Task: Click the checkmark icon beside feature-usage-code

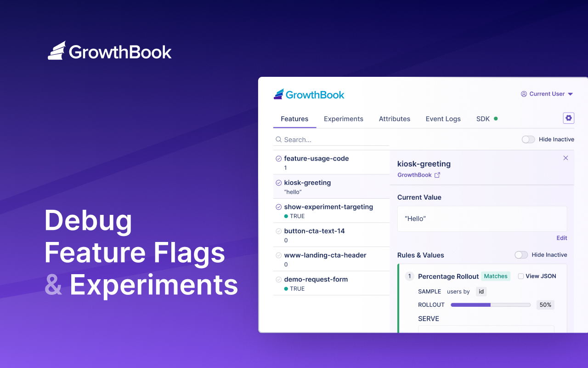Action: point(278,158)
